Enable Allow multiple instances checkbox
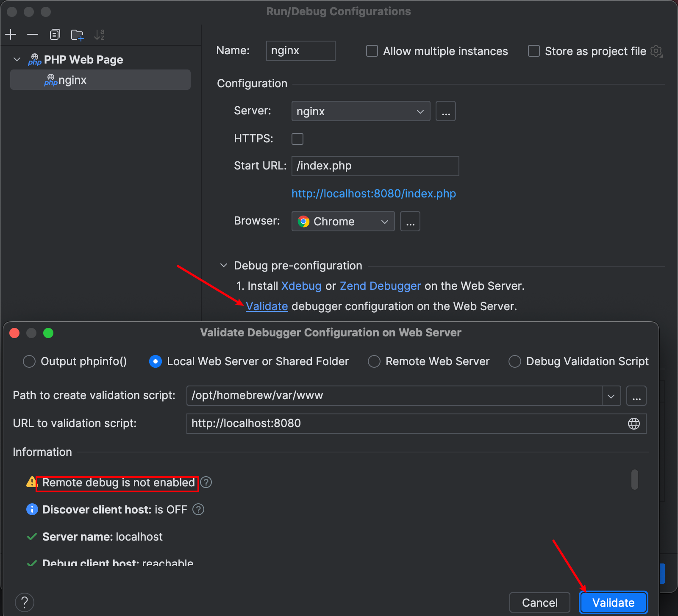678x616 pixels. tap(372, 51)
